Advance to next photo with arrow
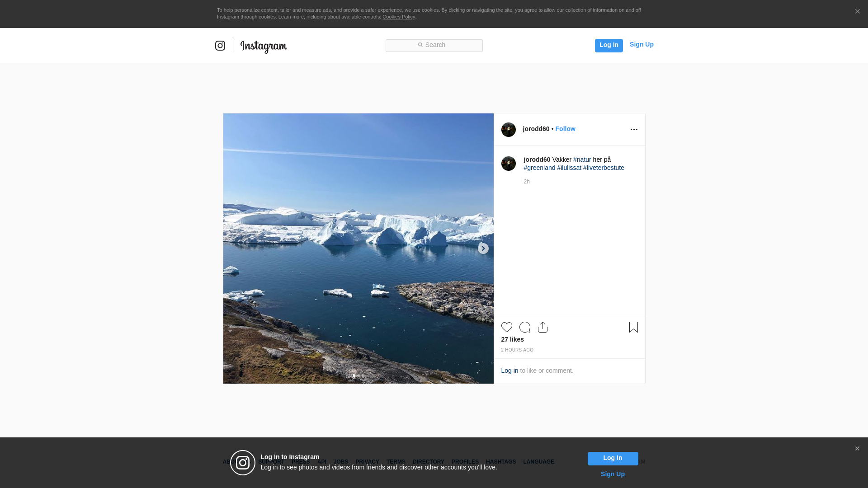 483,249
